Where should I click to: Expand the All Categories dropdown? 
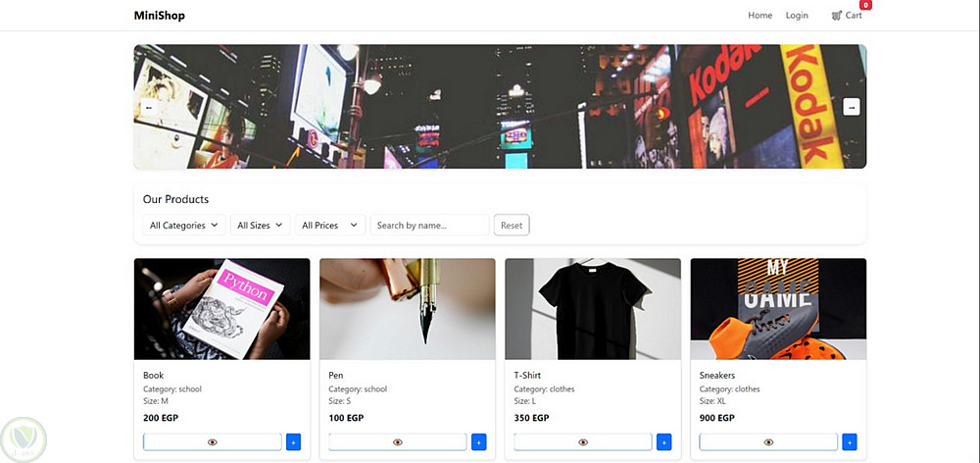tap(184, 226)
